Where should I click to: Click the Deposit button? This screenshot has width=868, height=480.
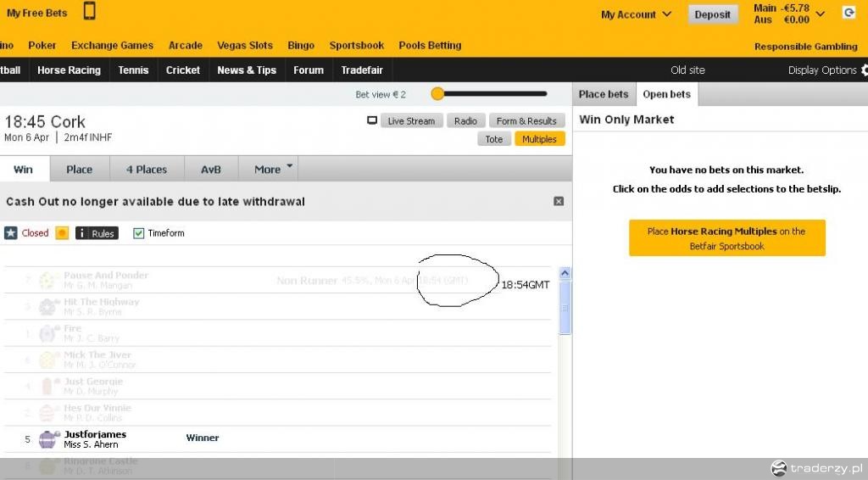(712, 14)
